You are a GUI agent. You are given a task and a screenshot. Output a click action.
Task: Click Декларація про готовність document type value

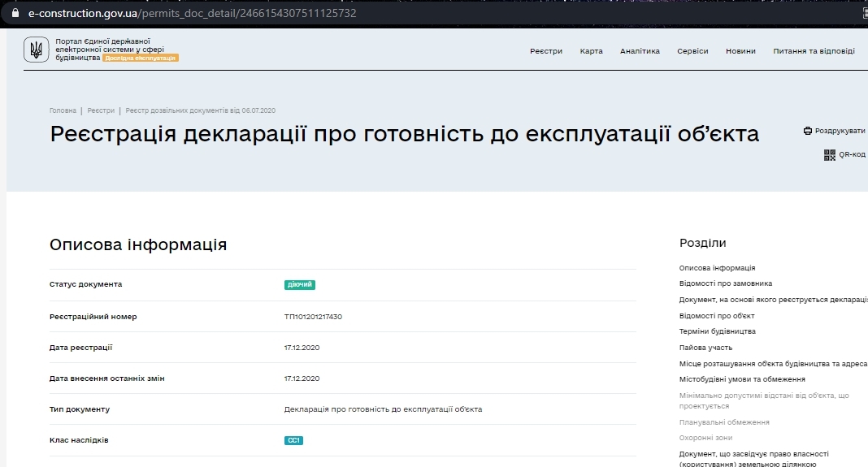[x=383, y=409]
